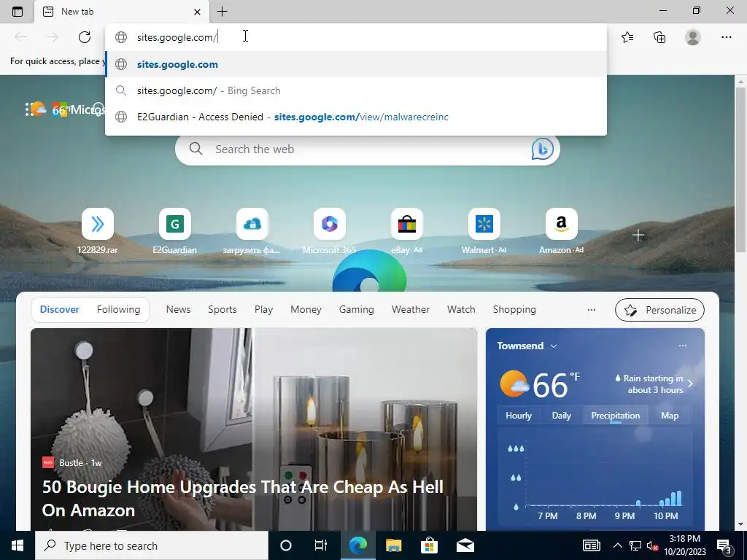
Task: Open the Mail app from taskbar
Action: 465,545
